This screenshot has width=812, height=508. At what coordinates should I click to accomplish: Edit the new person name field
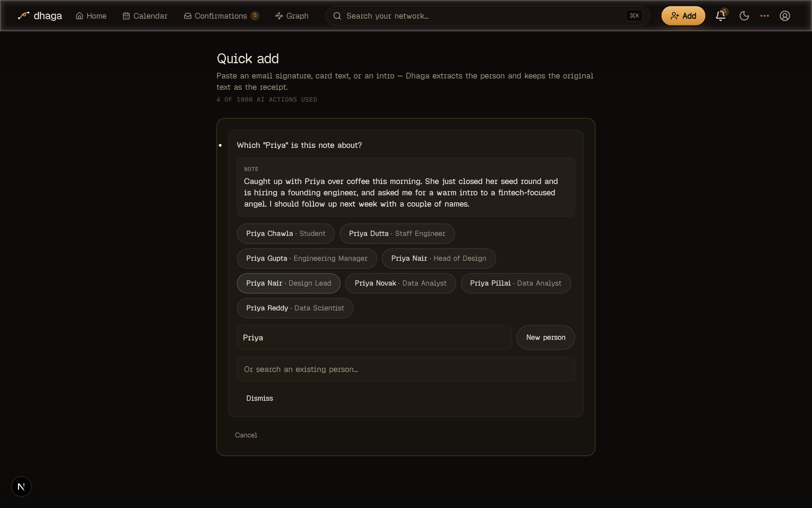tap(374, 337)
